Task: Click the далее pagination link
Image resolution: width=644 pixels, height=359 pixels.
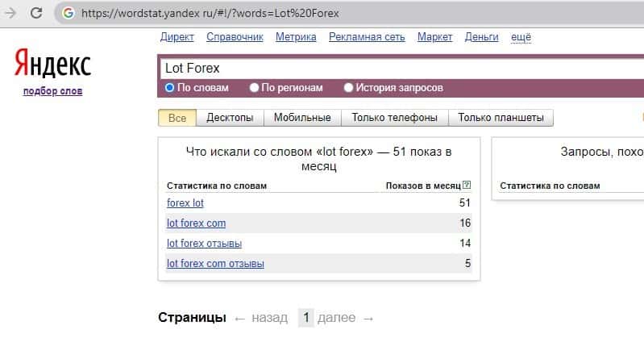Action: (x=336, y=318)
